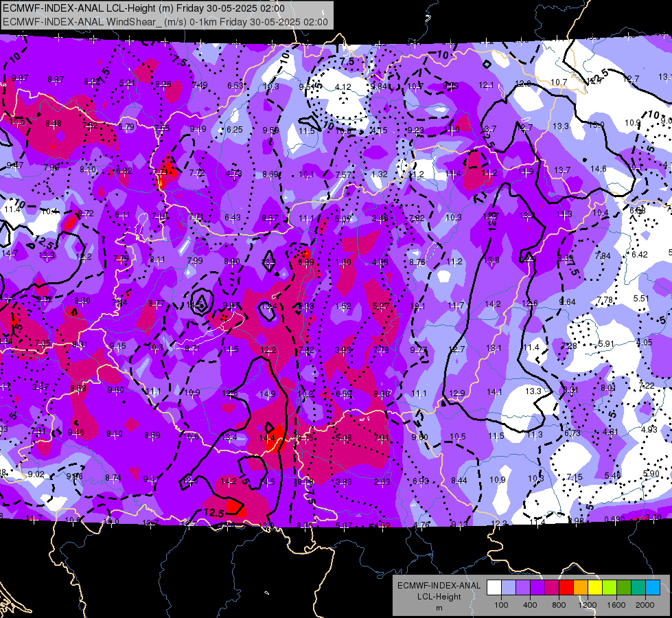Click the wind shear value 14.6
The width and height of the screenshot is (672, 618).
(599, 168)
